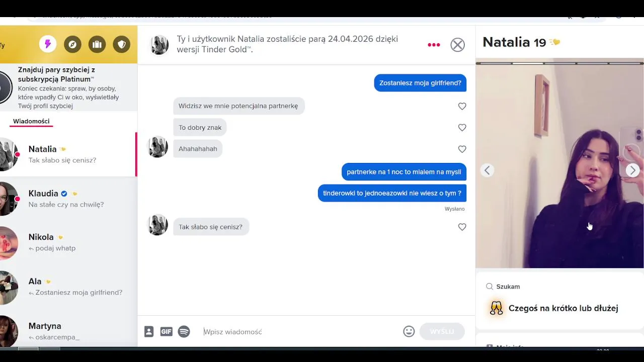The width and height of the screenshot is (644, 362).
Task: Select the Wiadomości tab
Action: [31, 122]
